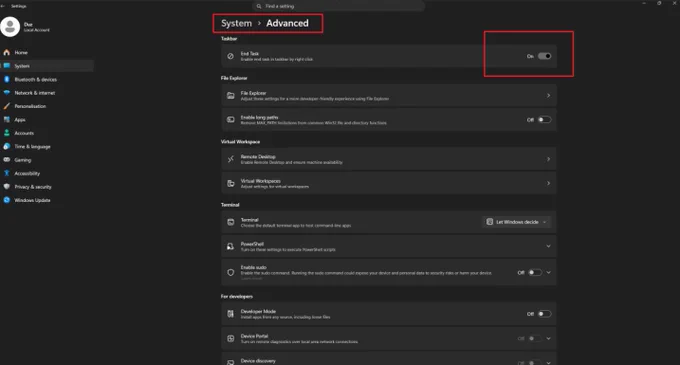Viewport: 680px width, 365px height.
Task: Open Network & internet settings
Action: [x=35, y=93]
